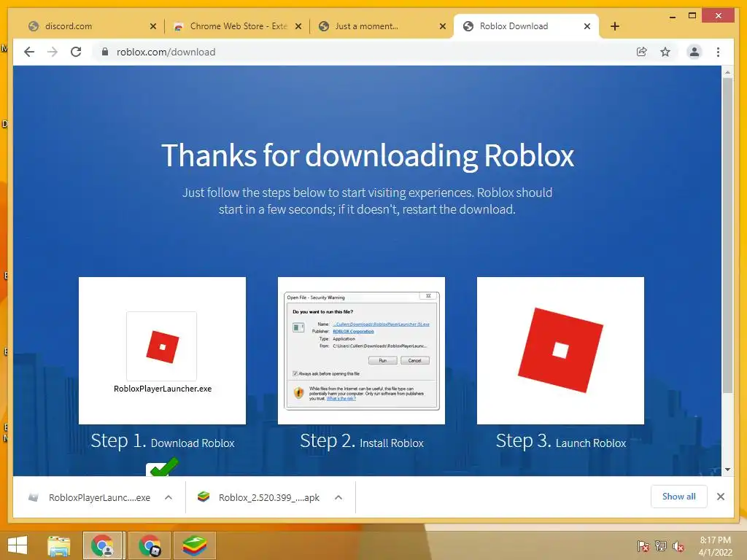Open the Chrome profile avatar
747x560 pixels.
point(694,52)
